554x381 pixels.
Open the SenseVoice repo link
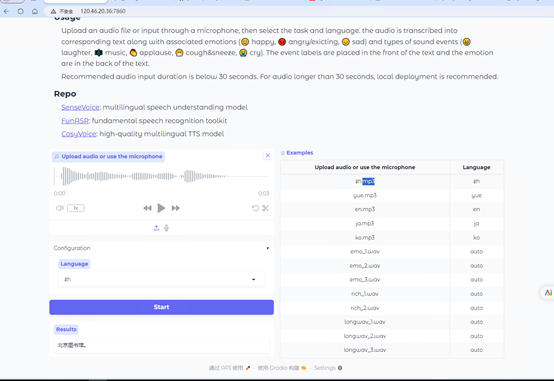click(80, 107)
